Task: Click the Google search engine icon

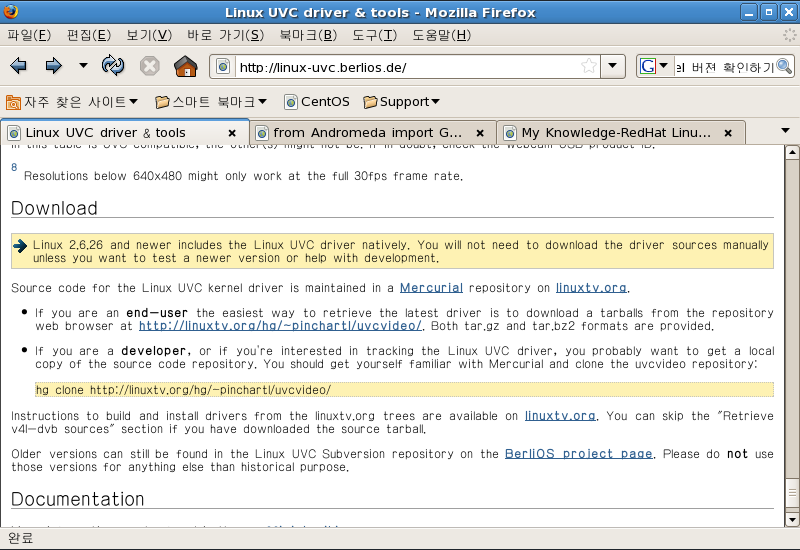Action: pyautogui.click(x=648, y=66)
